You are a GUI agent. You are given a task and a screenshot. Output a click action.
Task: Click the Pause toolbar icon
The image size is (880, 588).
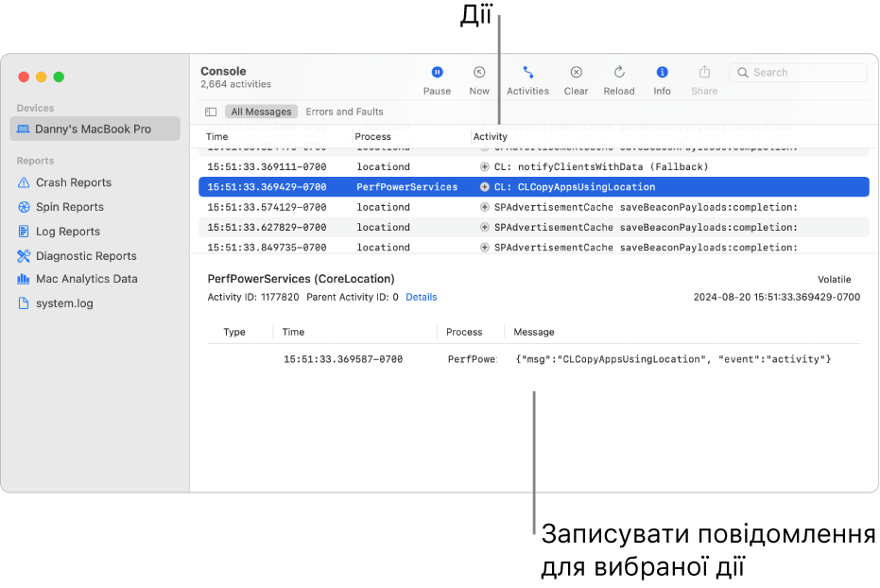click(437, 73)
